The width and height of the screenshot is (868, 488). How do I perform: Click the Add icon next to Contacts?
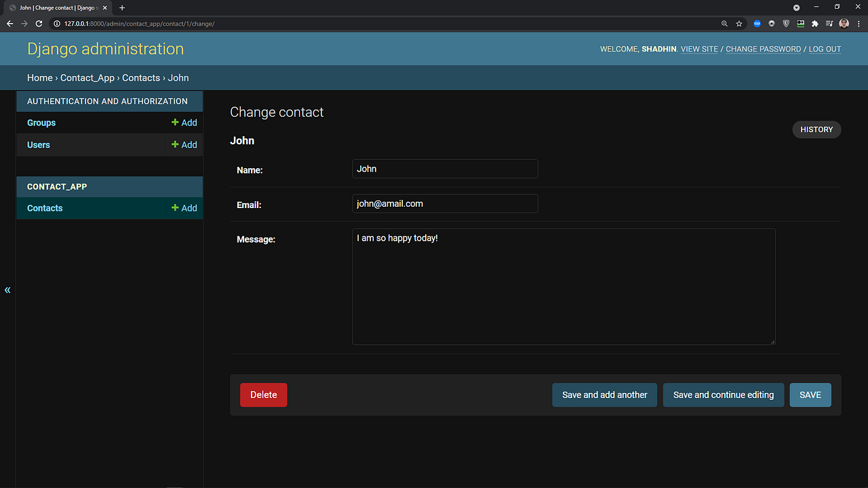[183, 208]
